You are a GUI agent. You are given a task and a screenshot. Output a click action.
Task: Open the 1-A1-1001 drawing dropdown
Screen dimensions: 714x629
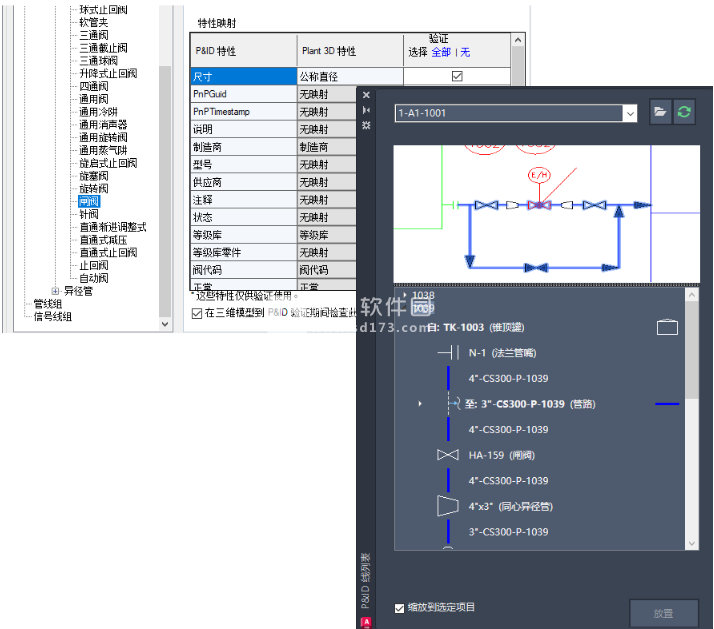(630, 113)
